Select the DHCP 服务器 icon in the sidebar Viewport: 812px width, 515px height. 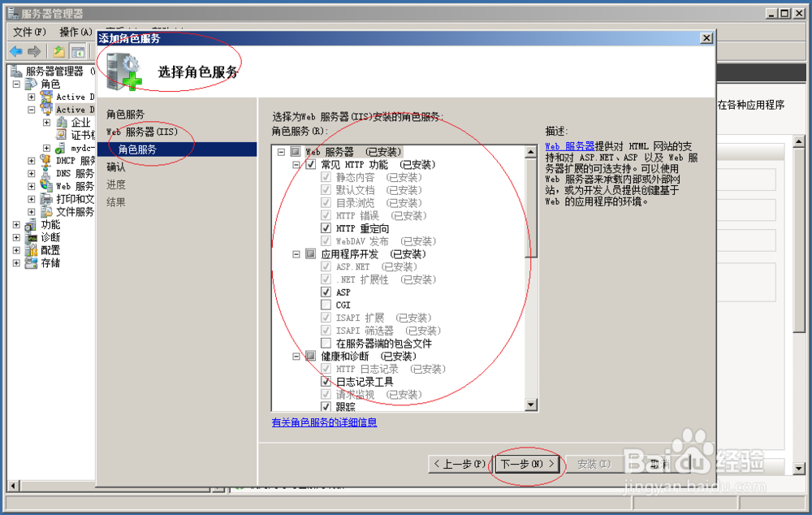[x=46, y=161]
